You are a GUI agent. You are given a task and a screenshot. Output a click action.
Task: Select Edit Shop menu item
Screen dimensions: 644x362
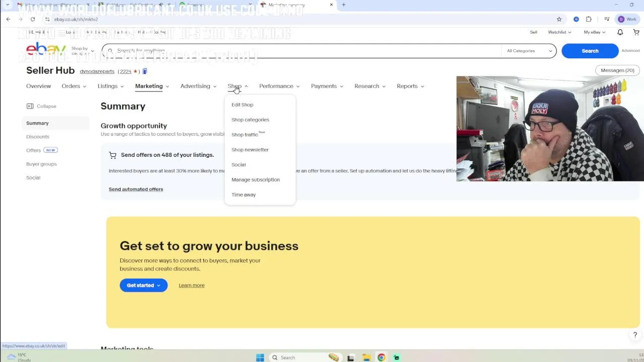coord(243,105)
